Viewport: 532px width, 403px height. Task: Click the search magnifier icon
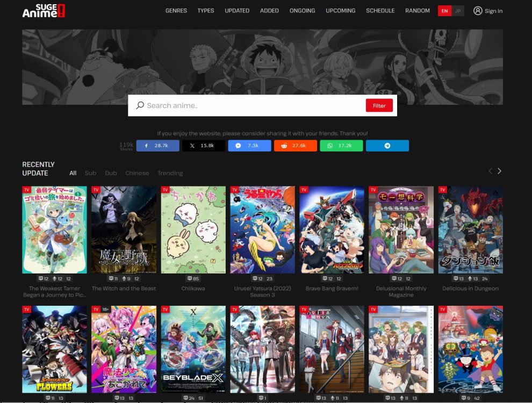pyautogui.click(x=140, y=105)
